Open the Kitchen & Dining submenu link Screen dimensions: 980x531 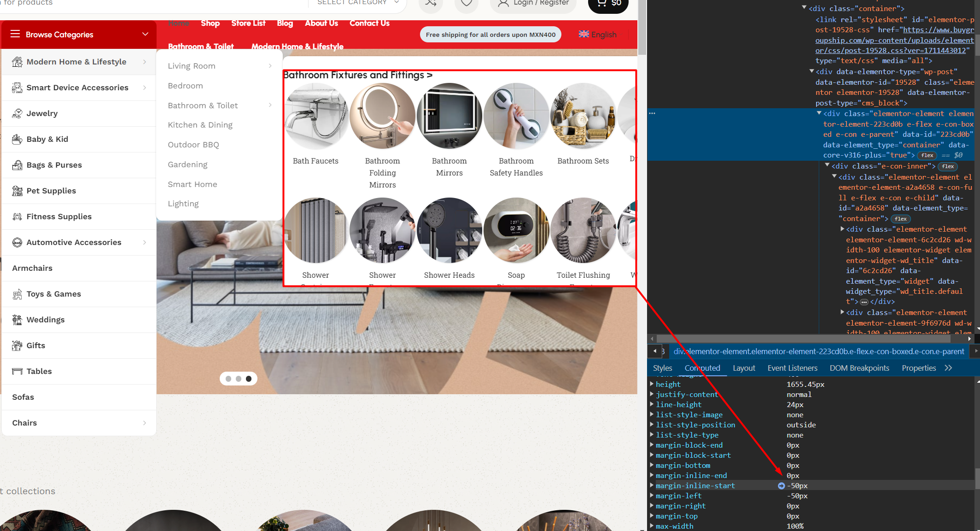200,125
